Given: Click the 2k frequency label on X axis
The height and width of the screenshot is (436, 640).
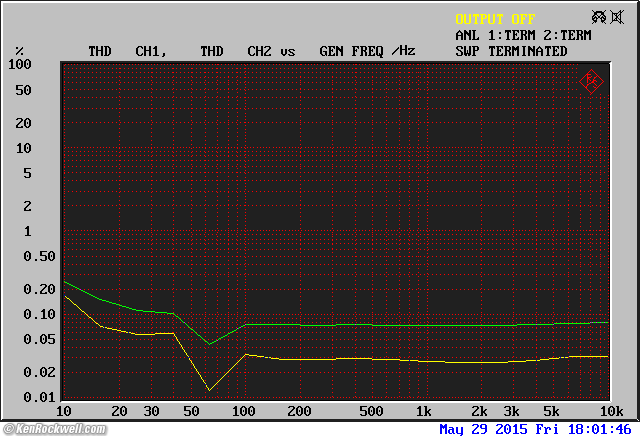Looking at the screenshot, I should click(x=479, y=412).
